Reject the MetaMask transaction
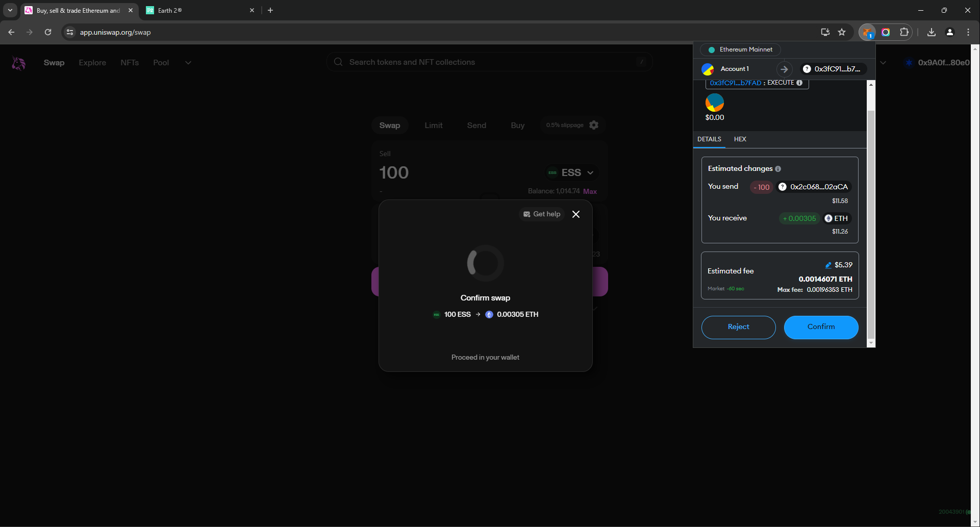The height and width of the screenshot is (527, 980). (738, 327)
